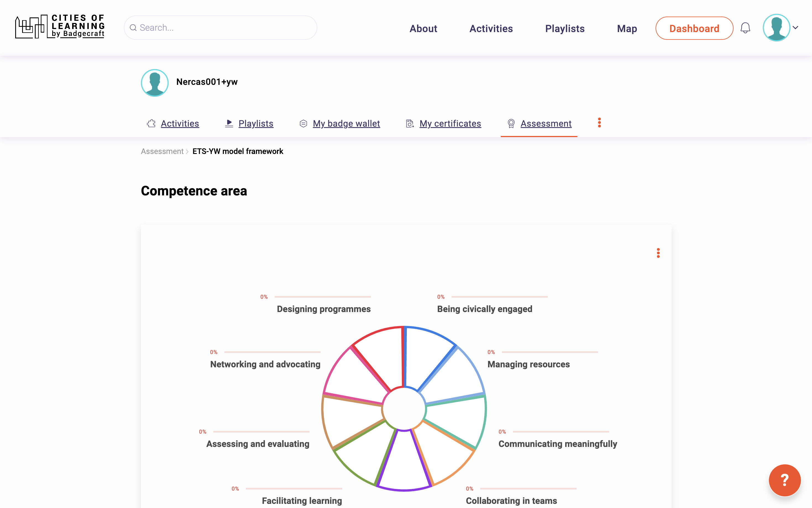Click the puzzle icon beside Activities tab
The width and height of the screenshot is (812, 508).
coord(151,124)
